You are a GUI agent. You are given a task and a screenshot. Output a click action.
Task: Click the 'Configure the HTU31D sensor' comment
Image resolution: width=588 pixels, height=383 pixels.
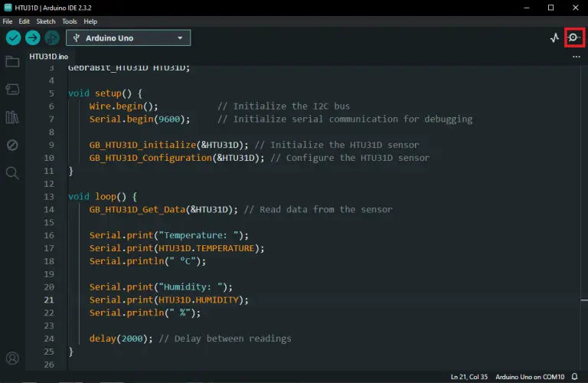pyautogui.click(x=350, y=158)
